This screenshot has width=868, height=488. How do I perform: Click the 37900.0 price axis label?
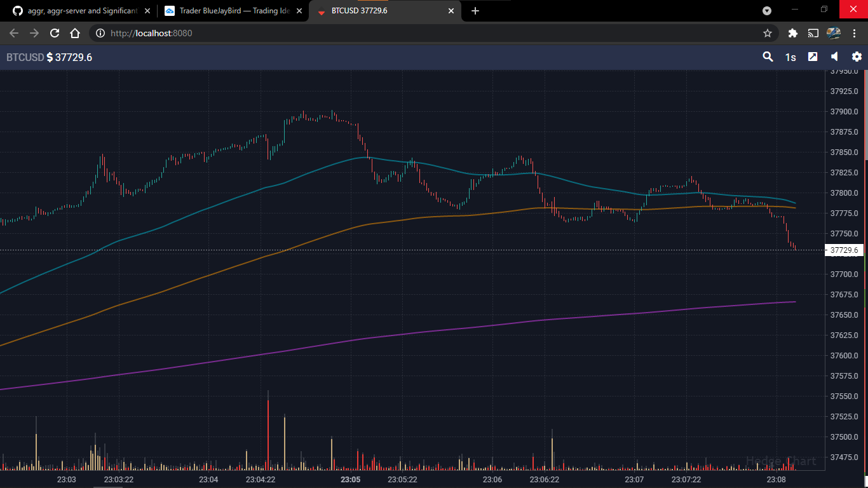tap(844, 112)
